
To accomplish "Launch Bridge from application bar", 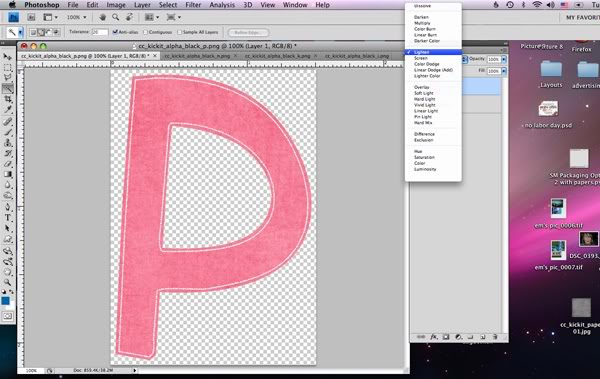I will (x=31, y=17).
